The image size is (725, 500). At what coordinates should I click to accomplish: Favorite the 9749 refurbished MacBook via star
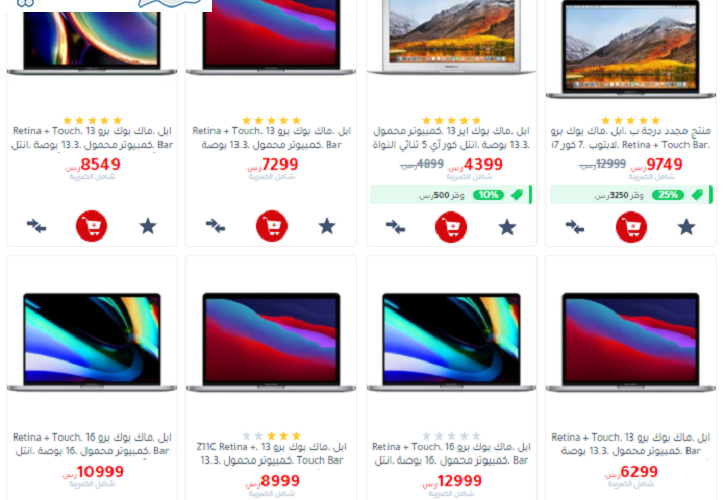pyautogui.click(x=687, y=227)
